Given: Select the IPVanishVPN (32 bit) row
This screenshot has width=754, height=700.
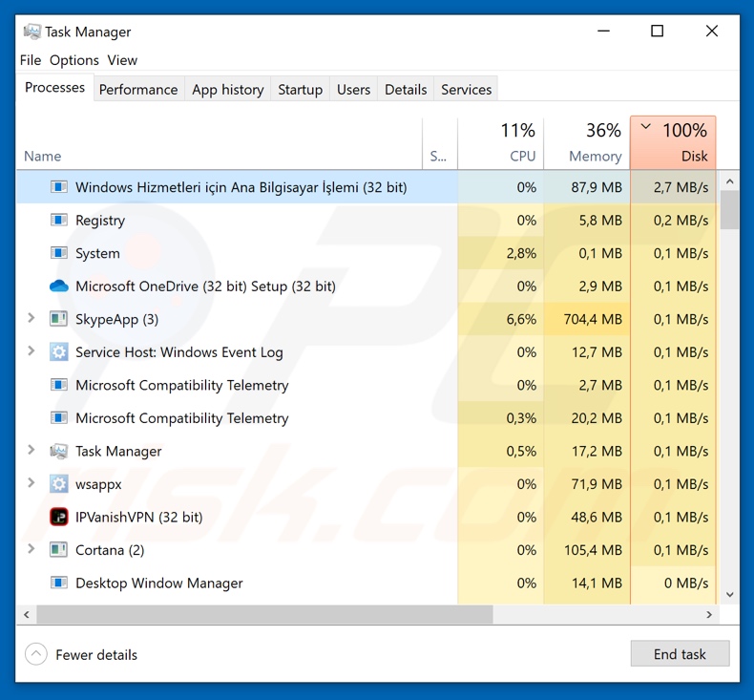Looking at the screenshot, I should pyautogui.click(x=366, y=518).
